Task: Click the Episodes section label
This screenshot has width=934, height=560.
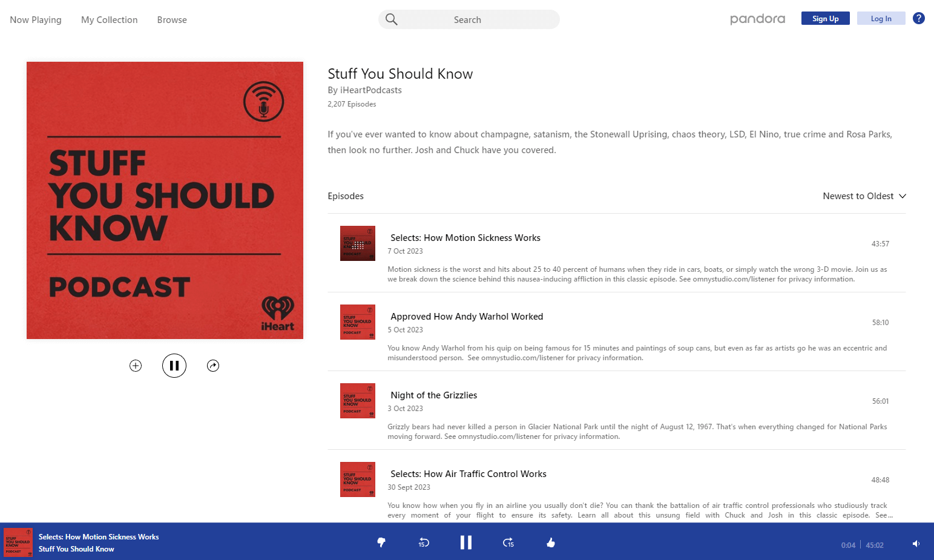Action: (346, 196)
